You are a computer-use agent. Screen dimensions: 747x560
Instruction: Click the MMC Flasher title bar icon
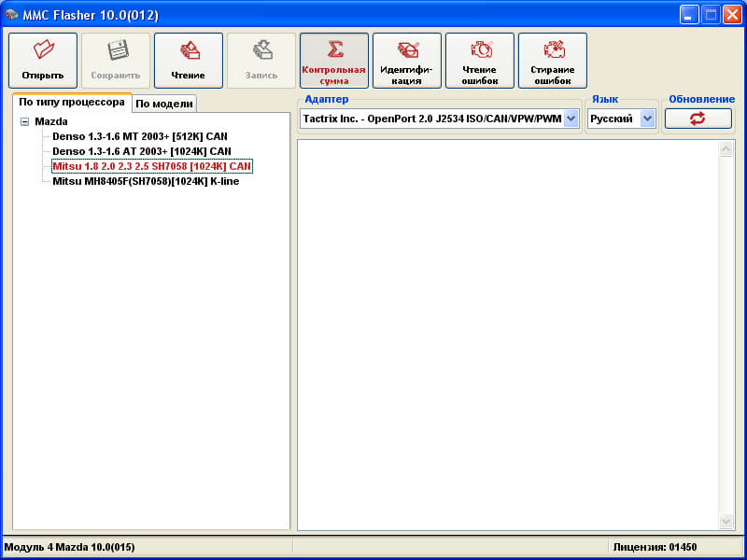tap(11, 15)
